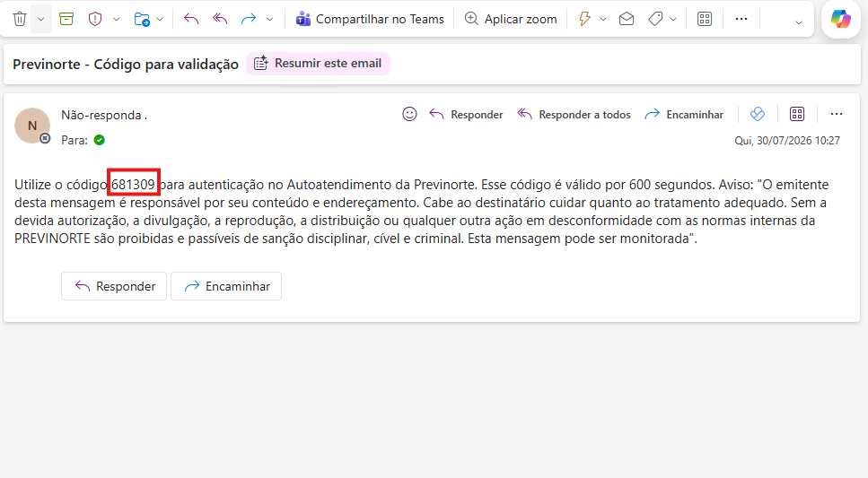Reply using the top toolbar arrow
This screenshot has height=478, width=868.
pyautogui.click(x=191, y=19)
